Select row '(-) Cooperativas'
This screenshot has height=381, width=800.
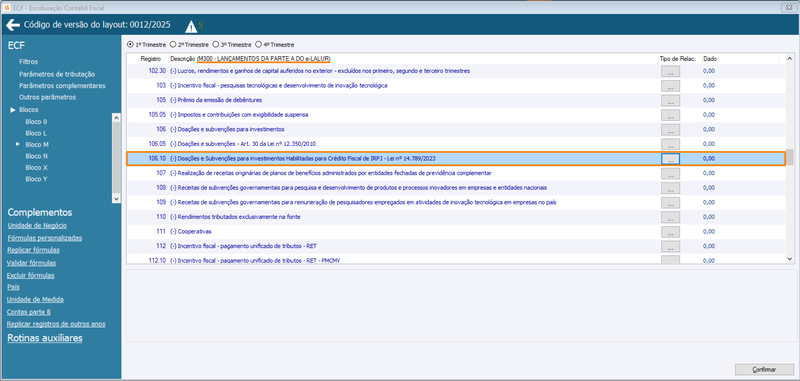coord(456,232)
